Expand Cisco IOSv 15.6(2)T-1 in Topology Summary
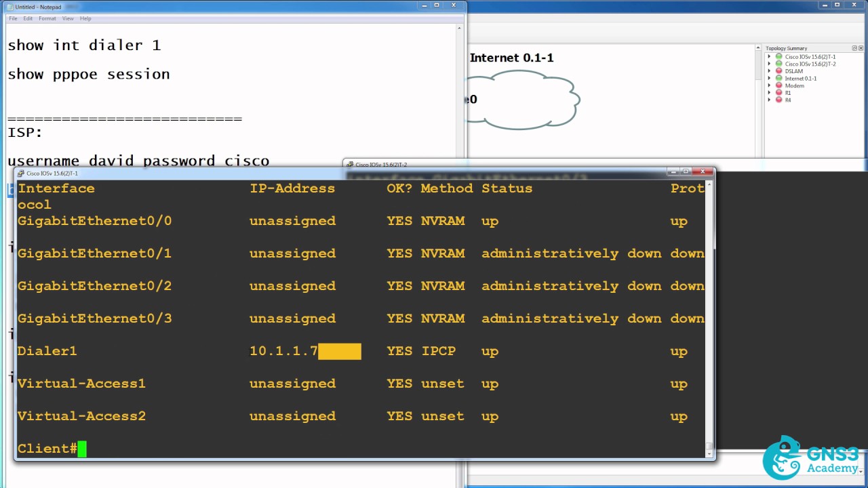The height and width of the screenshot is (488, 868). (x=769, y=57)
